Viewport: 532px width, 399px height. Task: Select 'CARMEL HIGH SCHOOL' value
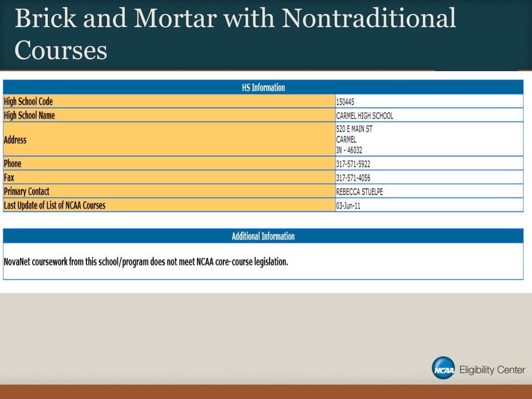[x=365, y=116]
